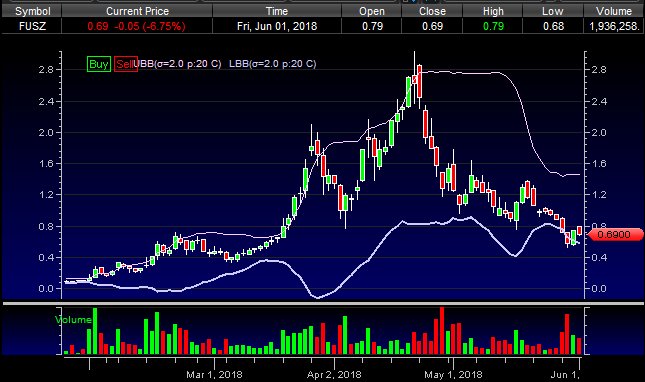Viewport: 645px width, 382px height.
Task: Select the 1,936,258 volume value cell
Action: coord(614,26)
